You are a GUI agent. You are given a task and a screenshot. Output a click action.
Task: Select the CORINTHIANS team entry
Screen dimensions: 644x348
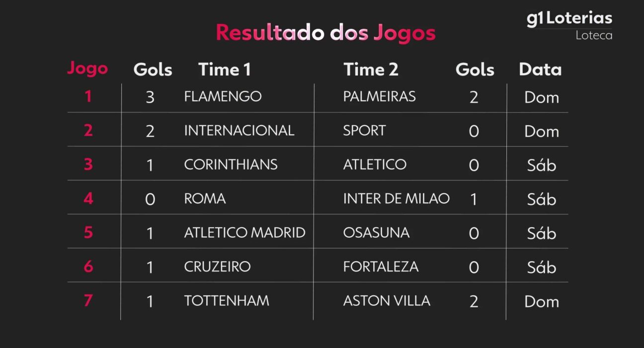(231, 165)
